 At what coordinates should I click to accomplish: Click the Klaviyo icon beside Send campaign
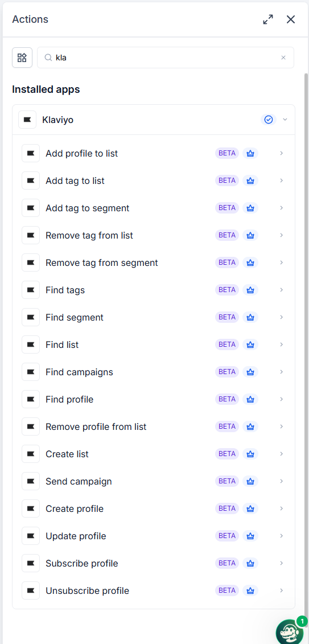(x=31, y=481)
